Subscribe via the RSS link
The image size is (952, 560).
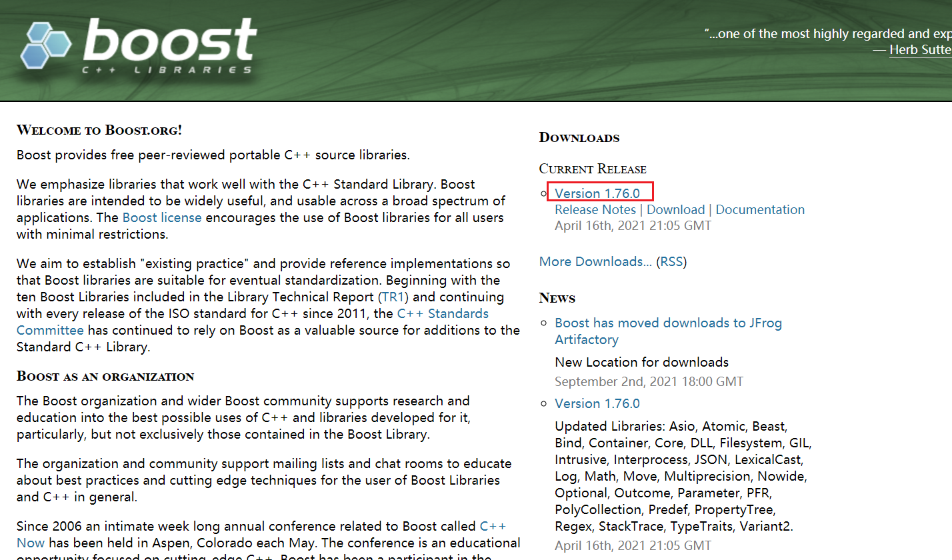(x=671, y=261)
